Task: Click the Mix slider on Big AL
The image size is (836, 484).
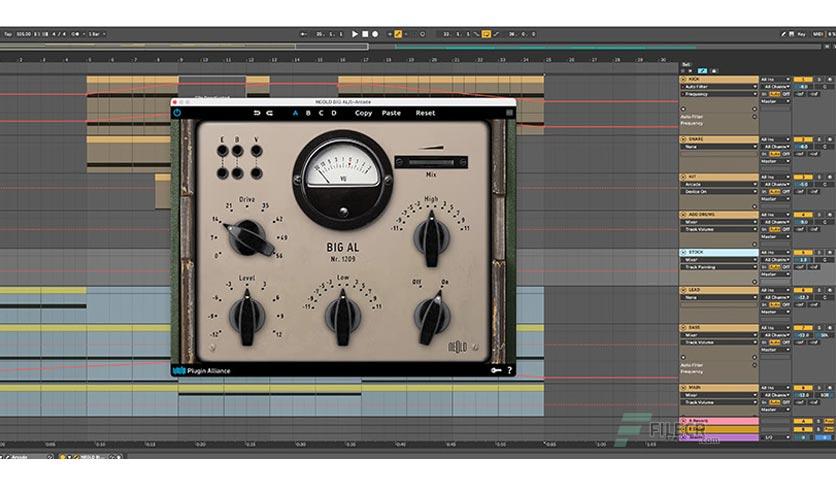Action: point(431,162)
